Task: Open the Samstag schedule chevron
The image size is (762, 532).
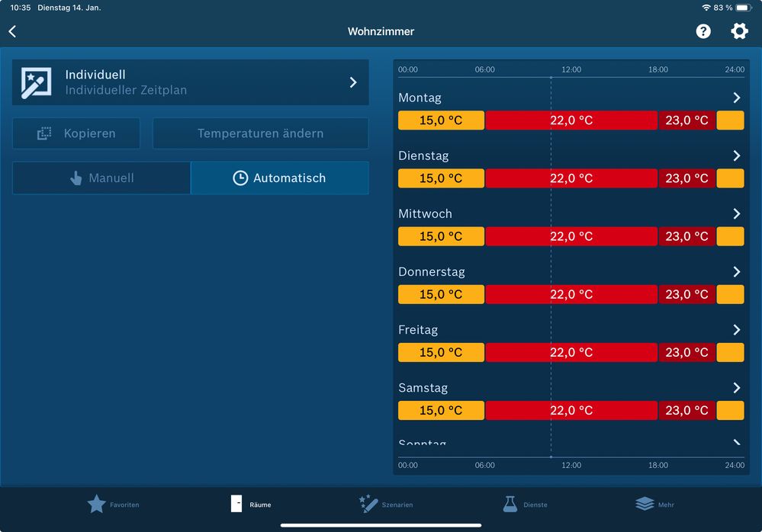Action: pos(736,388)
